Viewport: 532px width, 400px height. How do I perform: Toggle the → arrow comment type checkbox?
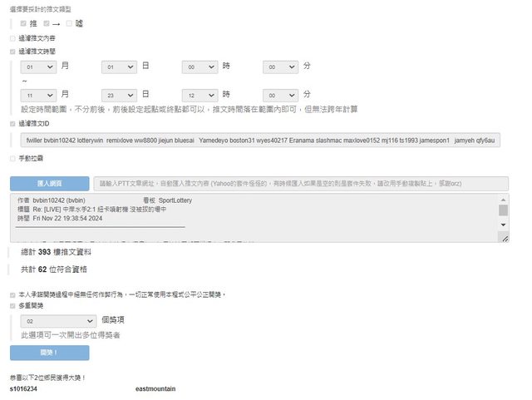tap(47, 23)
